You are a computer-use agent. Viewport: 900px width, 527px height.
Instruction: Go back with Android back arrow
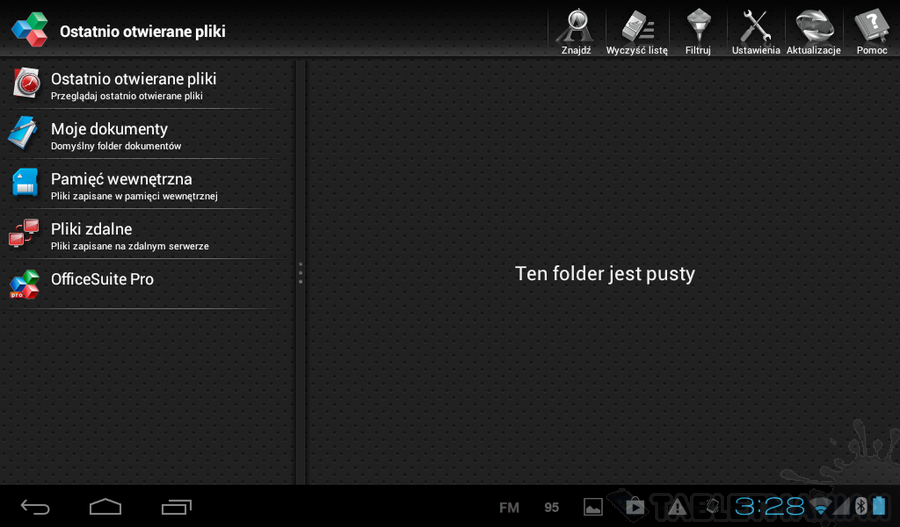35,507
